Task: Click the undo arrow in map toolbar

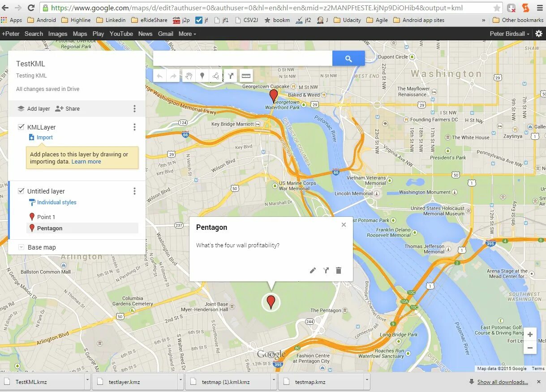Action: pyautogui.click(x=160, y=76)
